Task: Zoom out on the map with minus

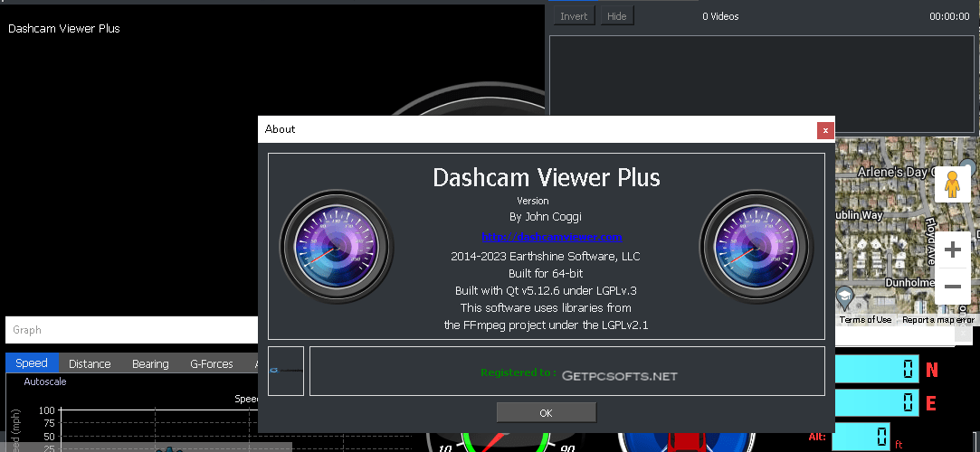Action: click(x=952, y=287)
